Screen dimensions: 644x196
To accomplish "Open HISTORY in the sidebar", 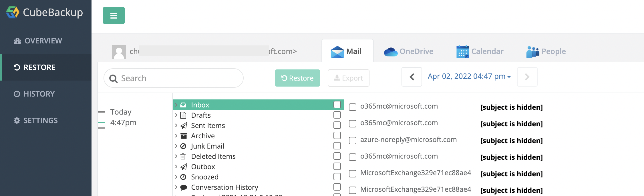I will tap(39, 94).
